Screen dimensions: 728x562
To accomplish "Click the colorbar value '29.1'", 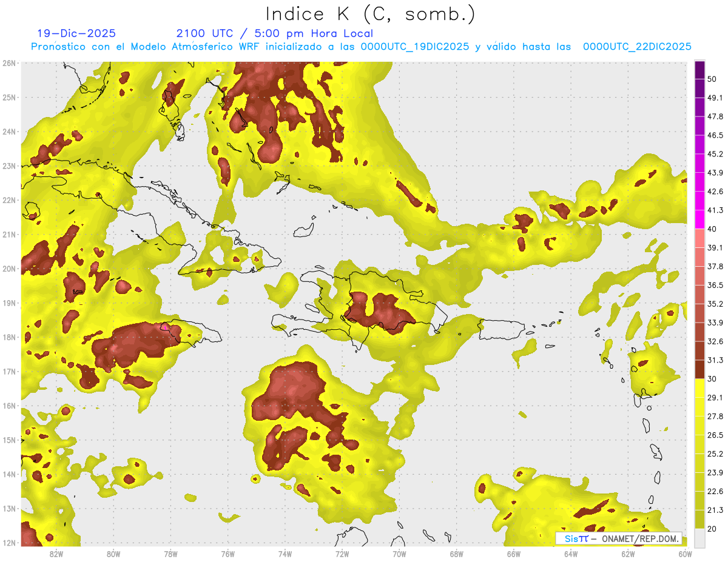I will [715, 397].
